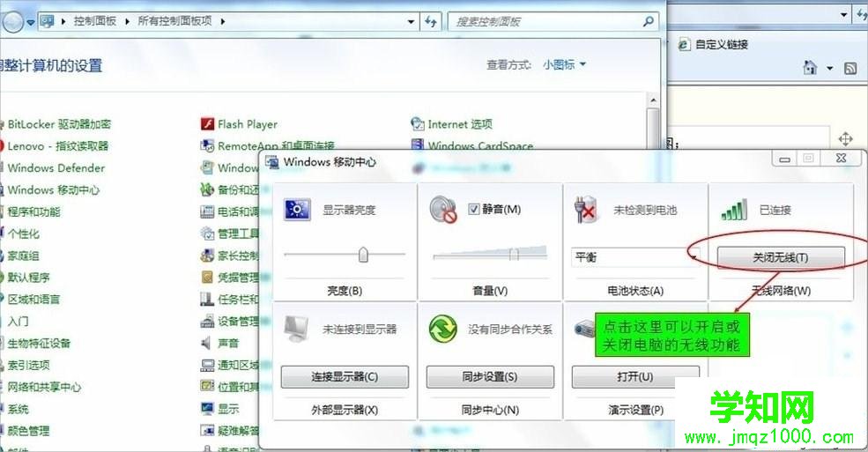Open the home button dropdown arrow in the browser
This screenshot has height=452, width=868.
[x=829, y=69]
